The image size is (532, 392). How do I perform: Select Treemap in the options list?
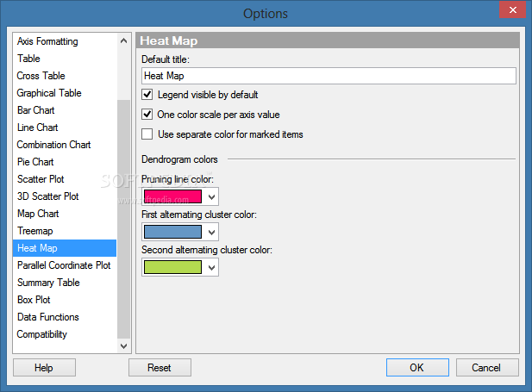35,231
